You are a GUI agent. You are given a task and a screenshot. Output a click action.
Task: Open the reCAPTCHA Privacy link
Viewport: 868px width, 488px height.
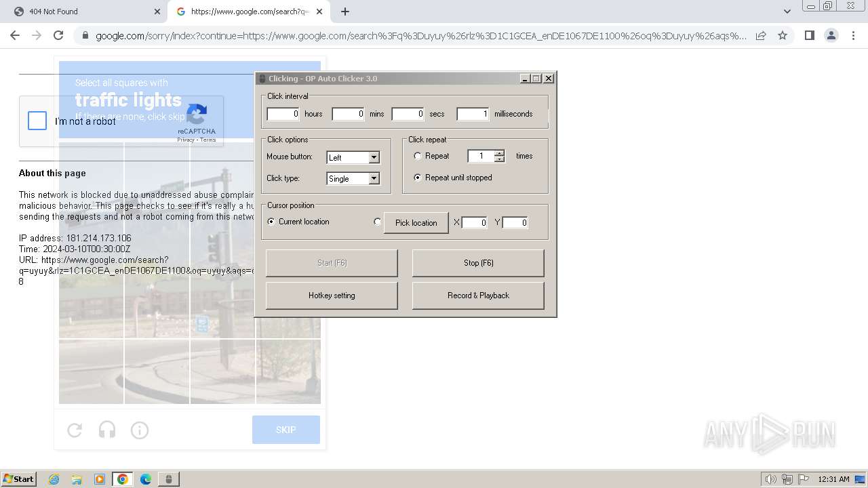186,140
